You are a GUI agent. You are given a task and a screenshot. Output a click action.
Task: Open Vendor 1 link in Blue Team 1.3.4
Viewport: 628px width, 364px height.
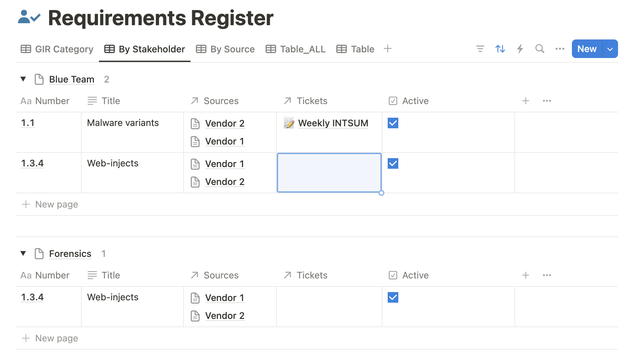click(225, 164)
